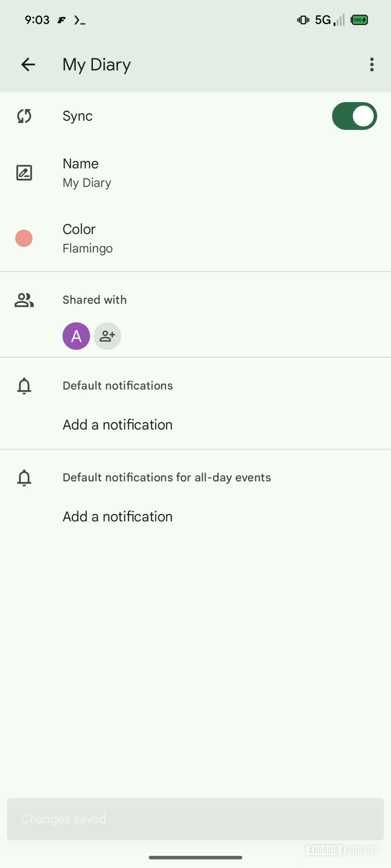Add a notification for all-day events
391x868 pixels.
coord(117,517)
